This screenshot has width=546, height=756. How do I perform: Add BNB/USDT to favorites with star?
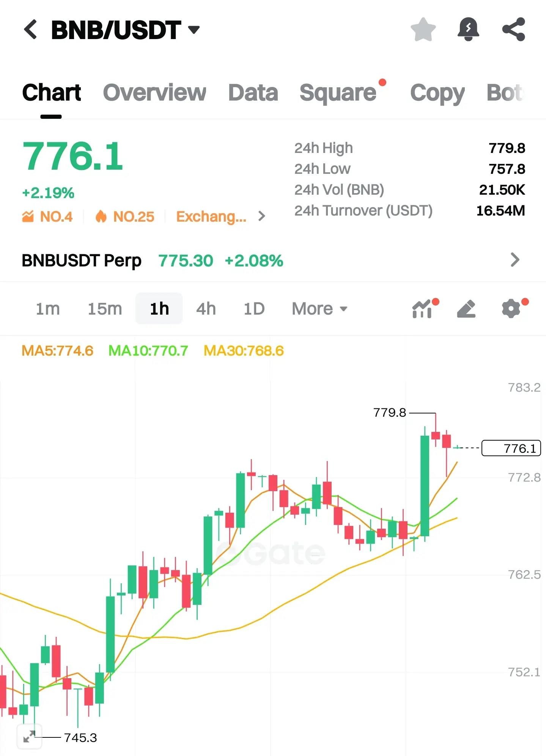click(423, 29)
